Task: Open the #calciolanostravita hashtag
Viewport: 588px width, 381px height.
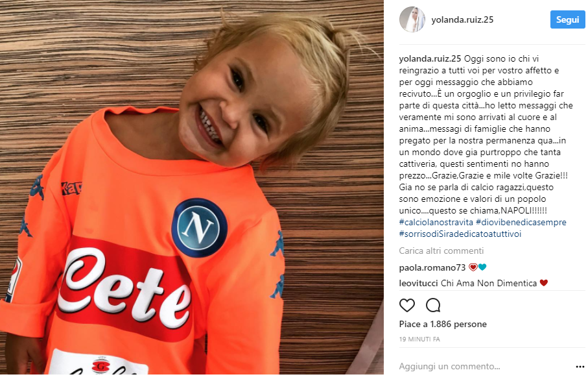Action: (436, 222)
